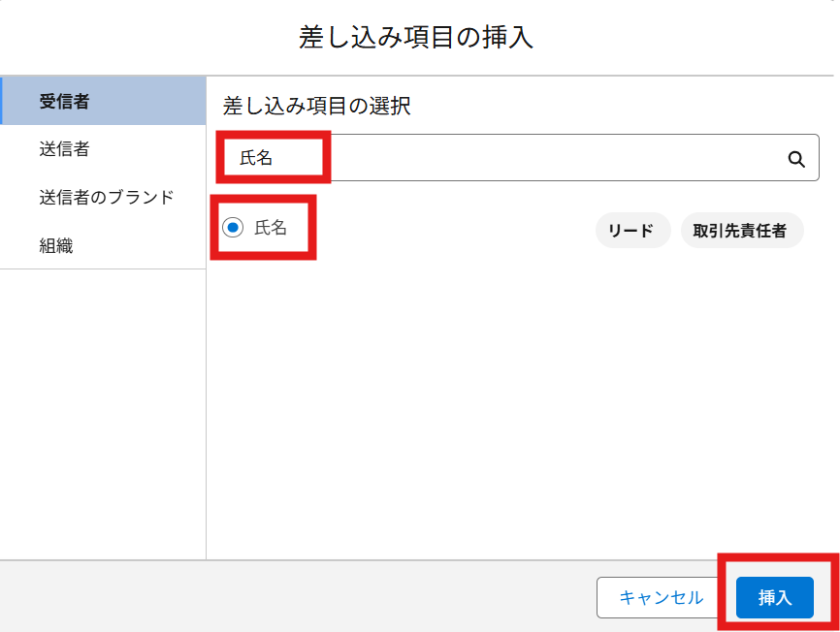
Task: Click the blue highlight bar beside 受信者
Action: 2,100
